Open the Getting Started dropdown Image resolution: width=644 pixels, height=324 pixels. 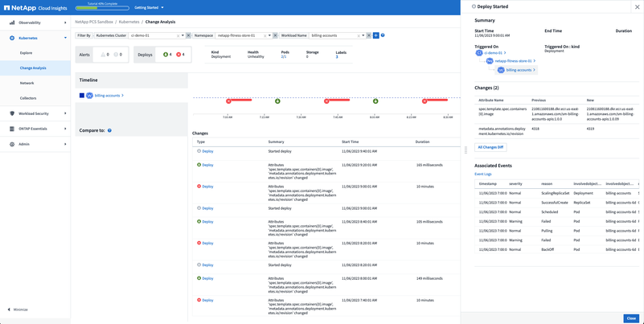point(149,7)
